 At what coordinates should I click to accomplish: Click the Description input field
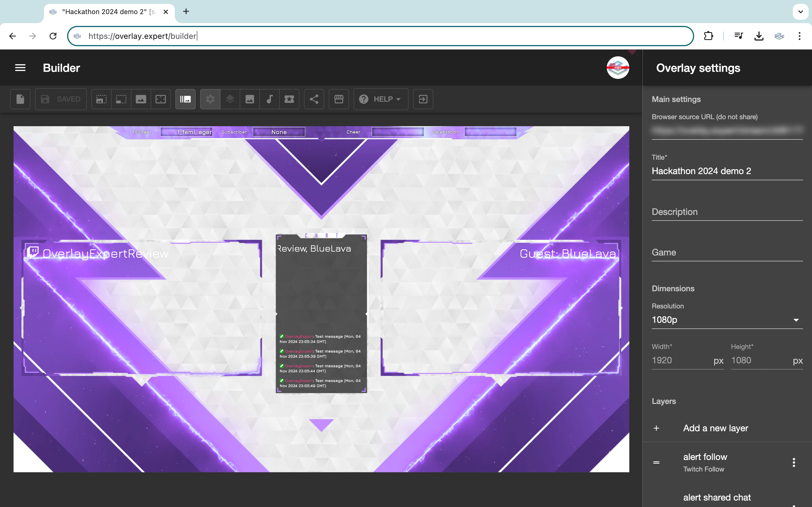point(727,212)
